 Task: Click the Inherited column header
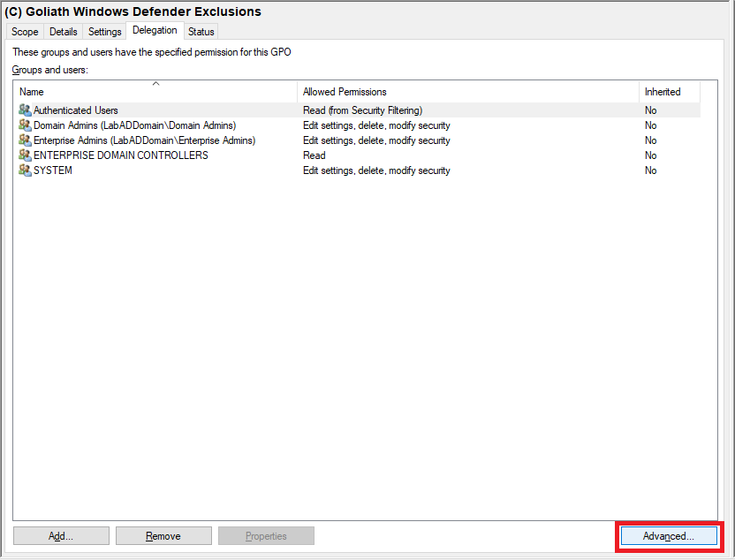click(x=663, y=92)
